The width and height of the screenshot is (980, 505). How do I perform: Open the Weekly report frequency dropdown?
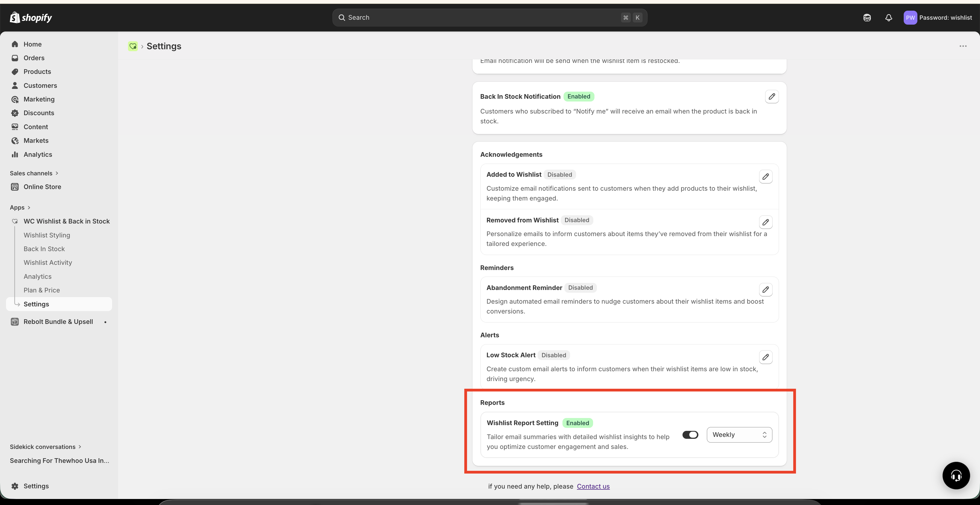click(739, 435)
